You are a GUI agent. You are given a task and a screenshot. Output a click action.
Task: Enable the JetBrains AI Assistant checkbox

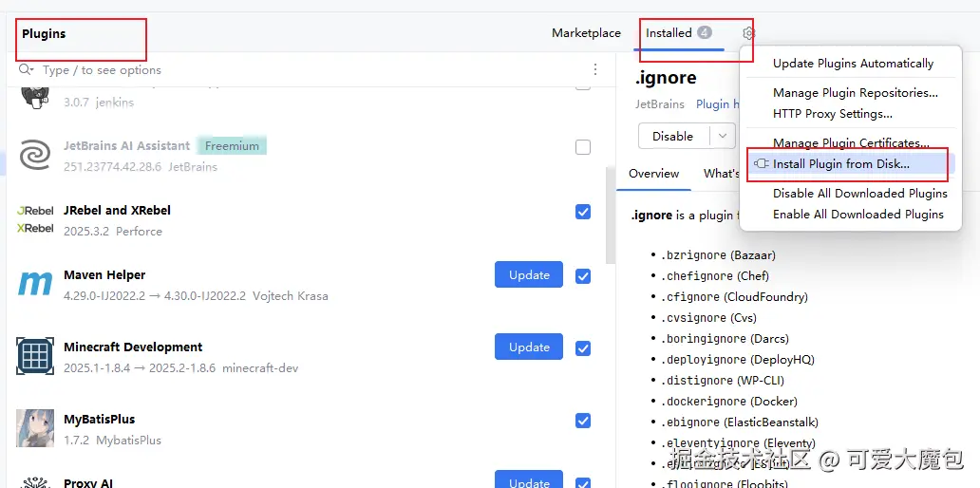[582, 147]
